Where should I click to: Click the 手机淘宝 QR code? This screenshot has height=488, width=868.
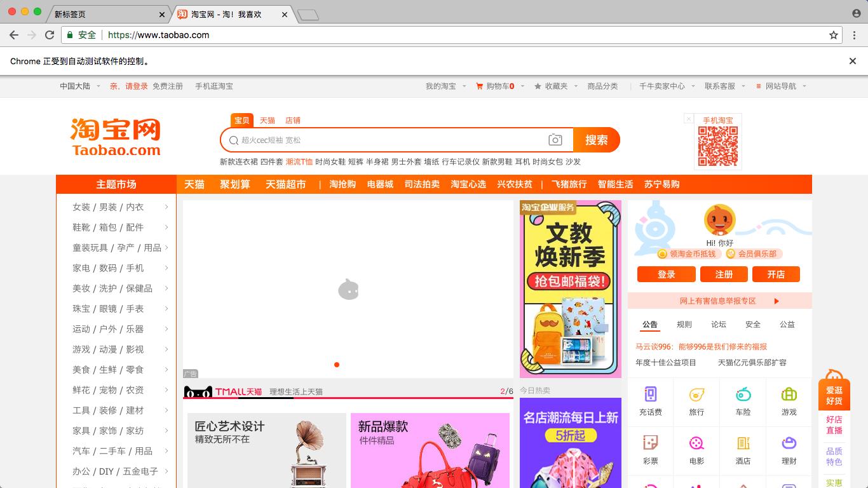point(718,146)
